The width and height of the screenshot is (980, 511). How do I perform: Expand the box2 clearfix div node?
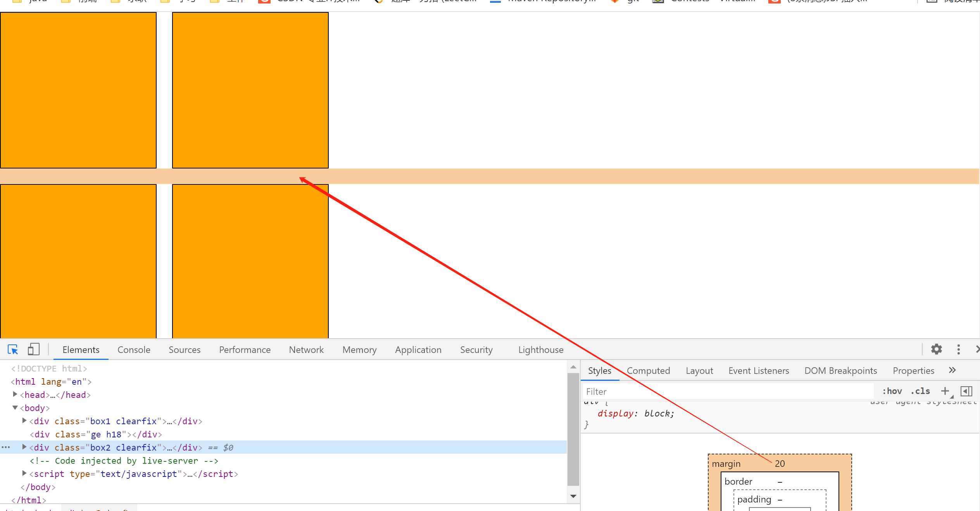click(x=24, y=447)
